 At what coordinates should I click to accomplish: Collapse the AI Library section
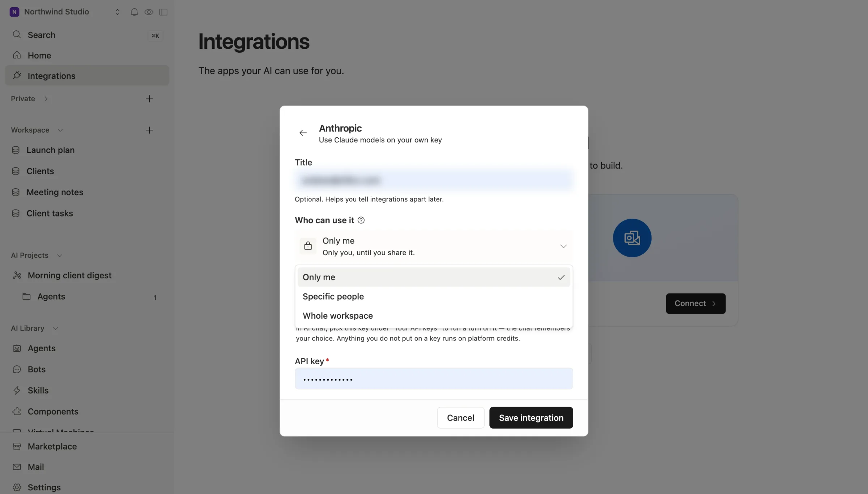click(55, 328)
